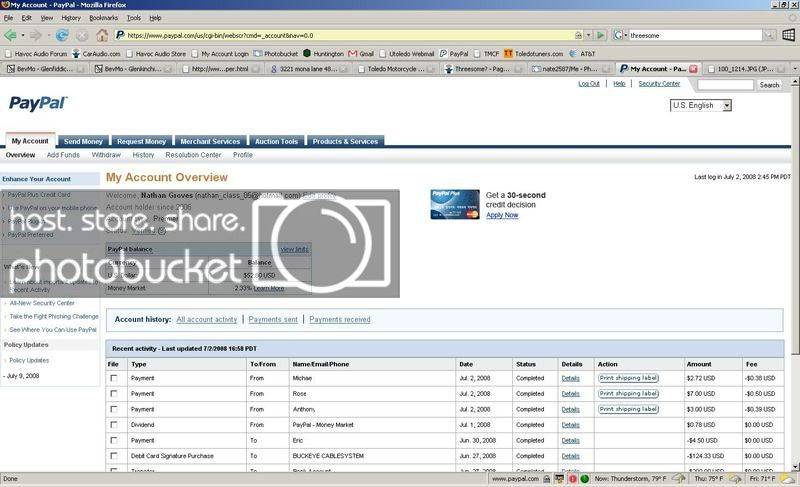
Task: Click the PayPal logo
Action: pos(38,104)
